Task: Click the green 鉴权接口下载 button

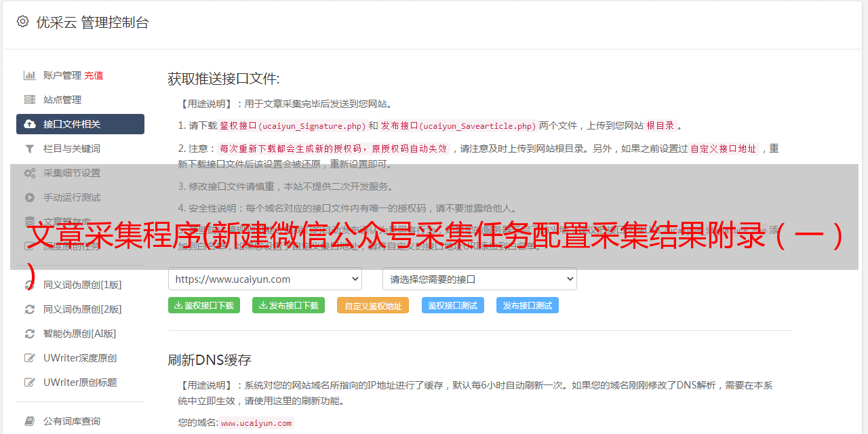Action: [204, 305]
